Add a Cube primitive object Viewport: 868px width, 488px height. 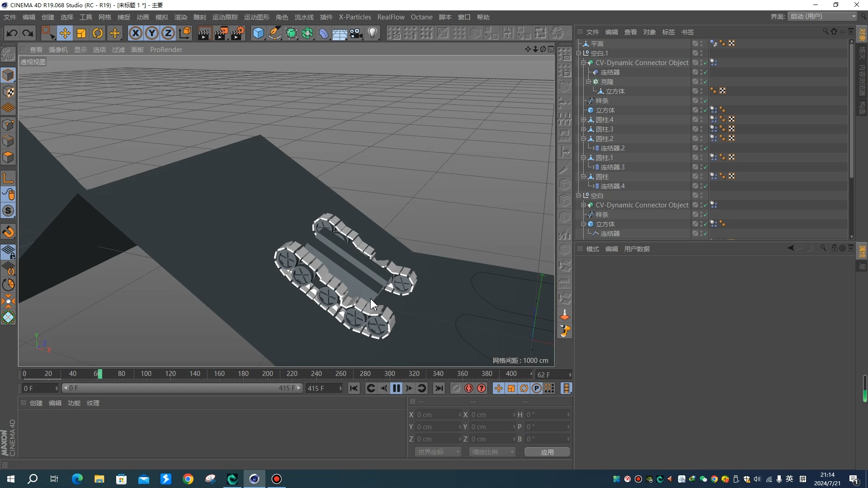[x=258, y=33]
